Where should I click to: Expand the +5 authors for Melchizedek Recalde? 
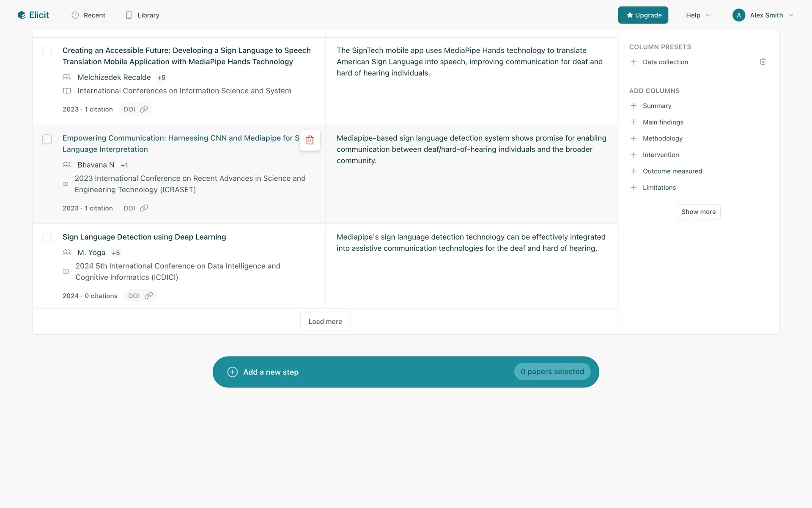pyautogui.click(x=161, y=77)
